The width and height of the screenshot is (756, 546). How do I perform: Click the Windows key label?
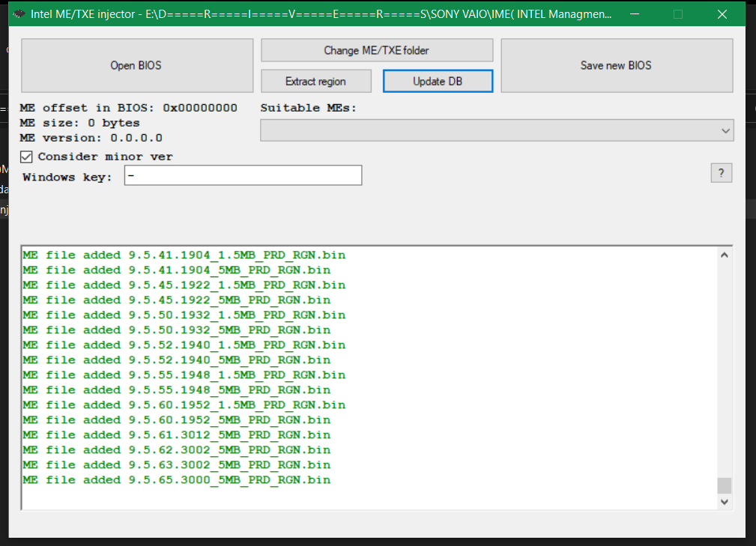pos(67,177)
